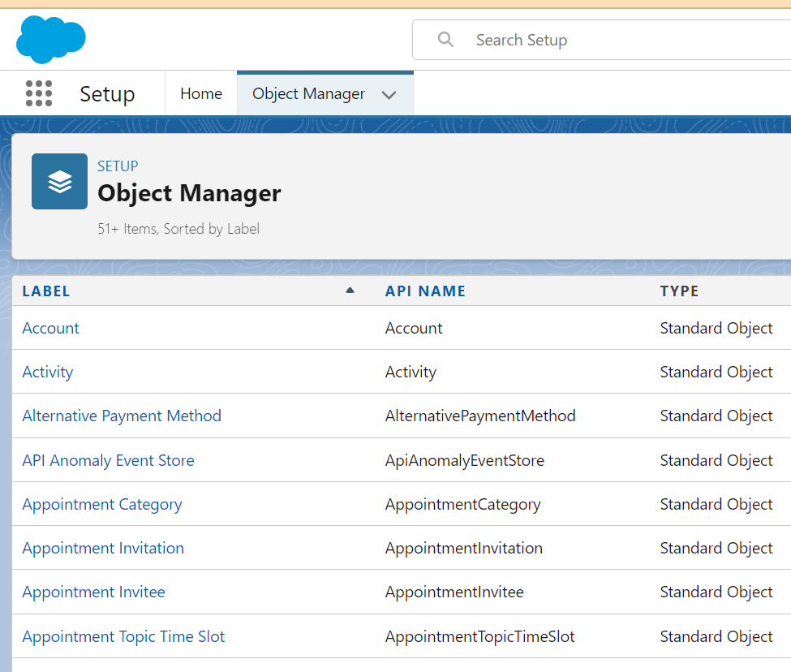Click Standard Object type in Activity row
791x672 pixels.
tap(716, 372)
